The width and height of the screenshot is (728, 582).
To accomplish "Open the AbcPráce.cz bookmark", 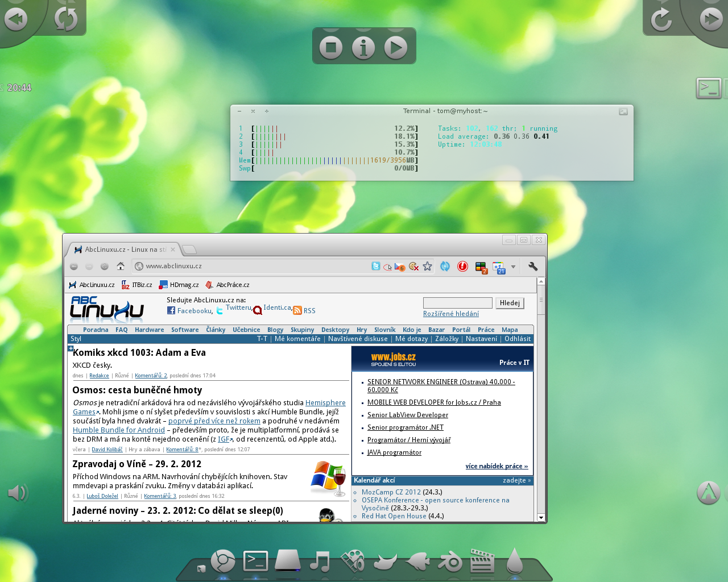I will tap(227, 285).
